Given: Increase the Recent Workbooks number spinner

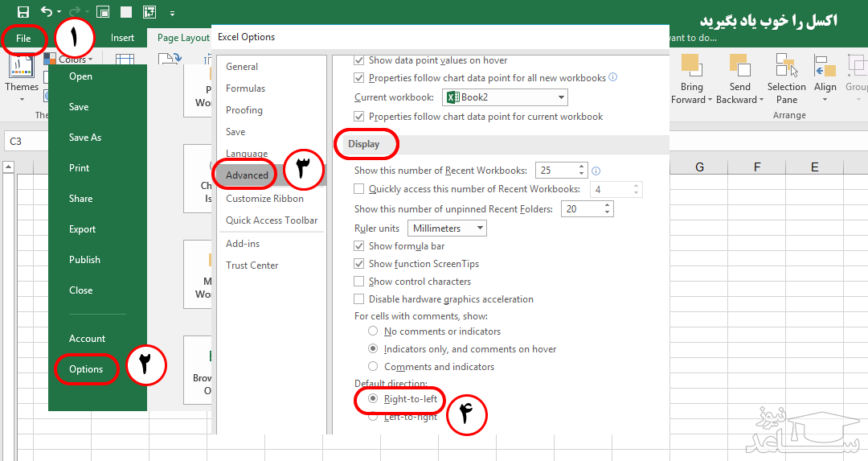Looking at the screenshot, I should (x=583, y=167).
